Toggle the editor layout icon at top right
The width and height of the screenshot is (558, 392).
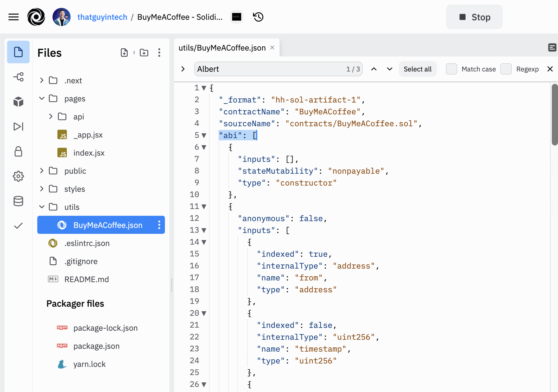[552, 47]
